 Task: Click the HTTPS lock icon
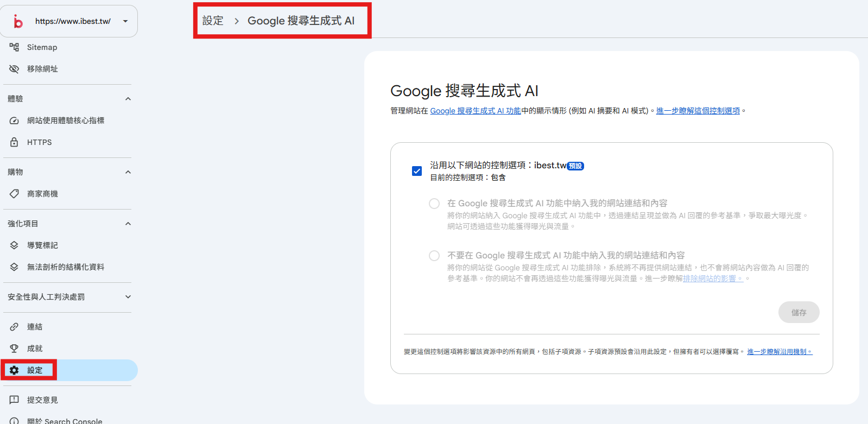pos(14,142)
